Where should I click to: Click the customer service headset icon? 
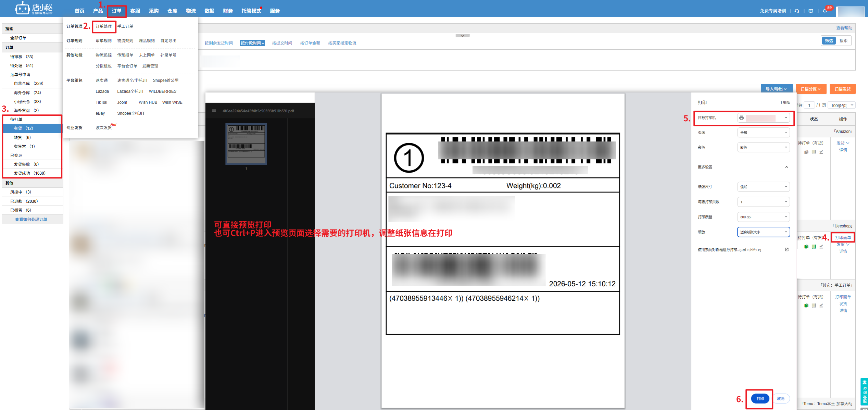pyautogui.click(x=797, y=11)
